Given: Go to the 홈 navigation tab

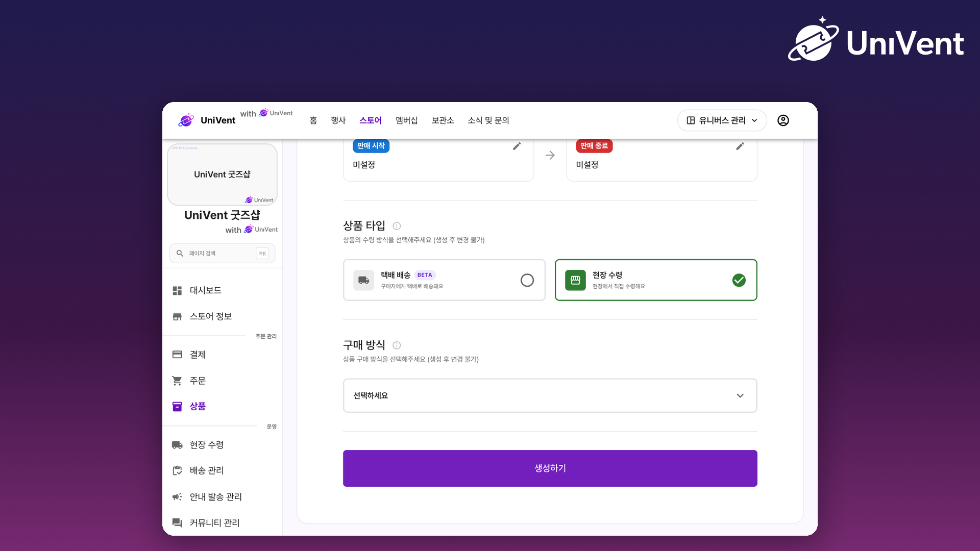Looking at the screenshot, I should [313, 120].
